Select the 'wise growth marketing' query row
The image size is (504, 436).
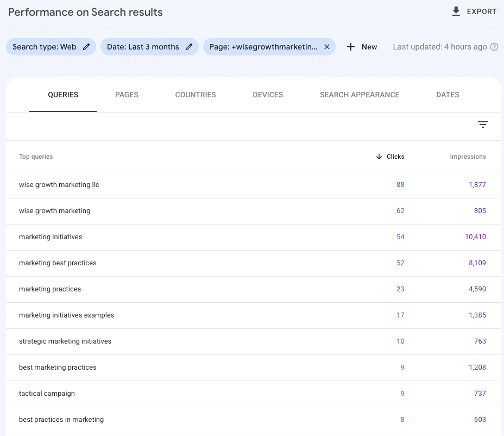coord(253,211)
